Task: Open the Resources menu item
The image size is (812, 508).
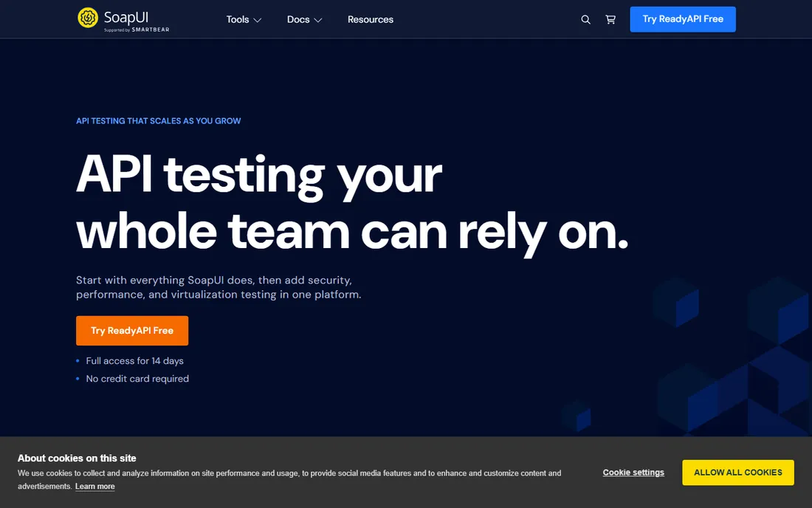Action: click(x=371, y=20)
